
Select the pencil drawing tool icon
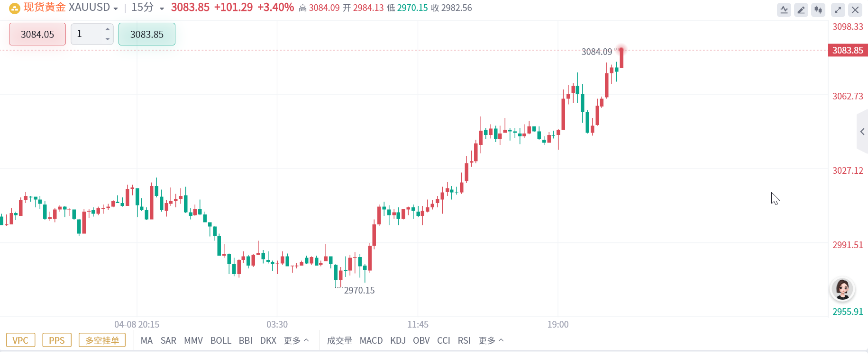(x=801, y=10)
